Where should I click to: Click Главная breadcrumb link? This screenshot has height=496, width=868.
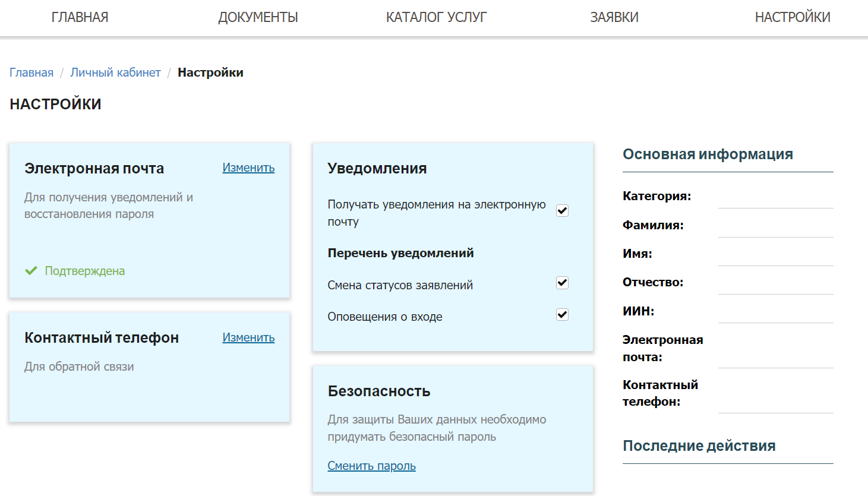(31, 72)
